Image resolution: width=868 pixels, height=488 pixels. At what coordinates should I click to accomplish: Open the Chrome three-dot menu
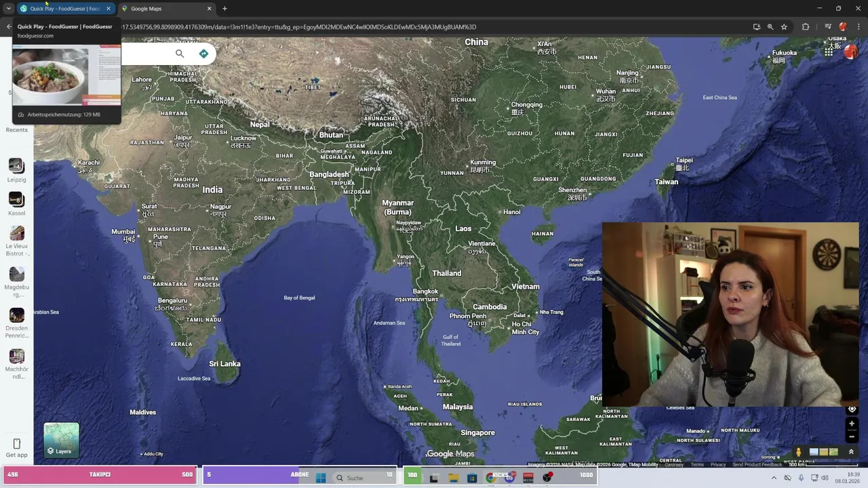858,27
